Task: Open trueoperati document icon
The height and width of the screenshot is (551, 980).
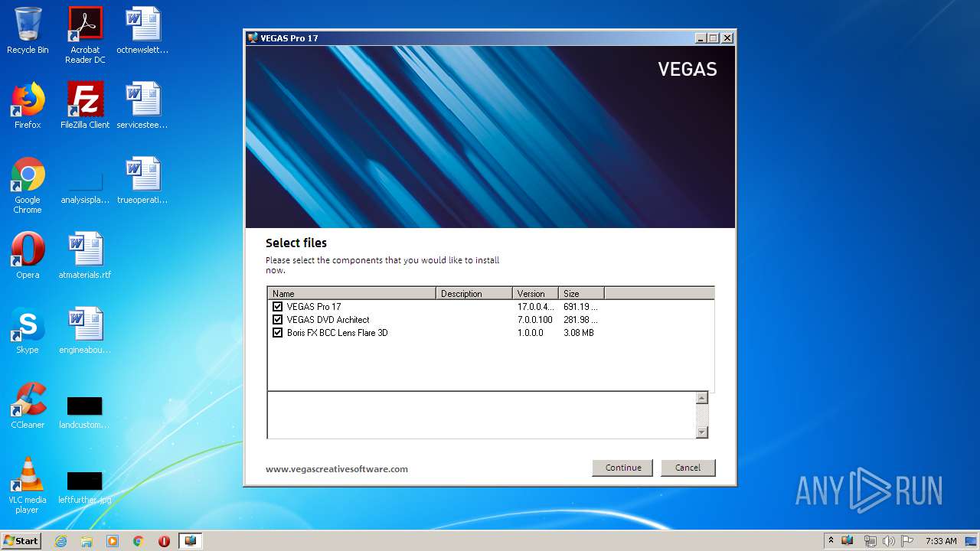Action: tap(142, 181)
